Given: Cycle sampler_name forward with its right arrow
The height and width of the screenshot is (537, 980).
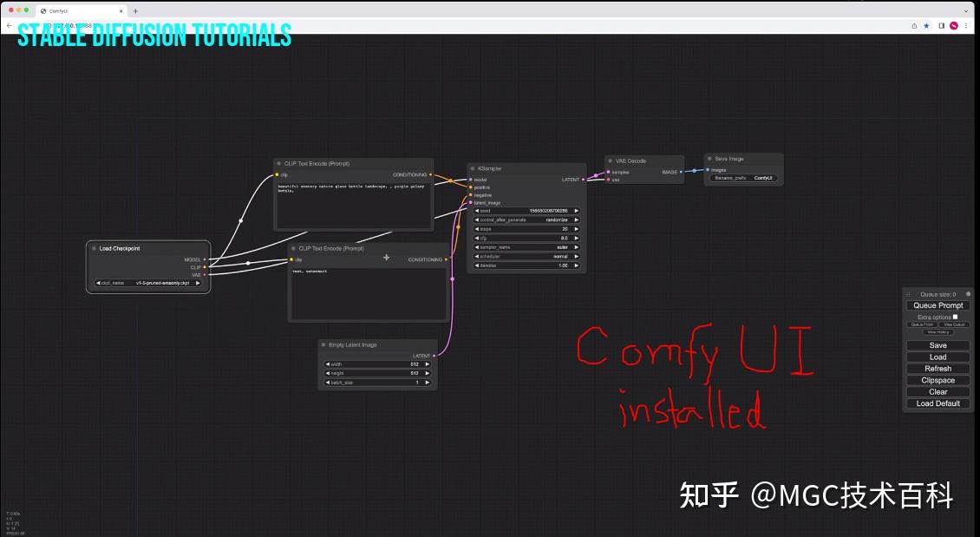Looking at the screenshot, I should coord(576,247).
